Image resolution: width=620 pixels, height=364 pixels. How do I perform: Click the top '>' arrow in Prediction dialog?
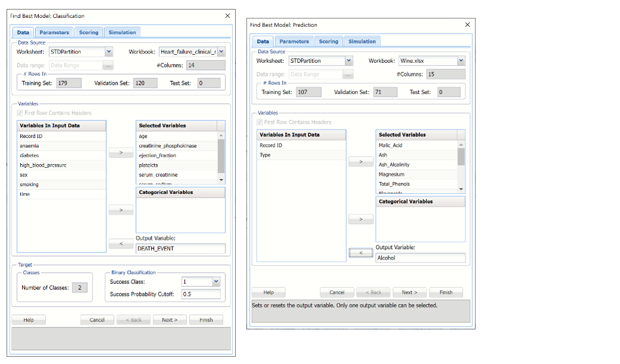(361, 162)
